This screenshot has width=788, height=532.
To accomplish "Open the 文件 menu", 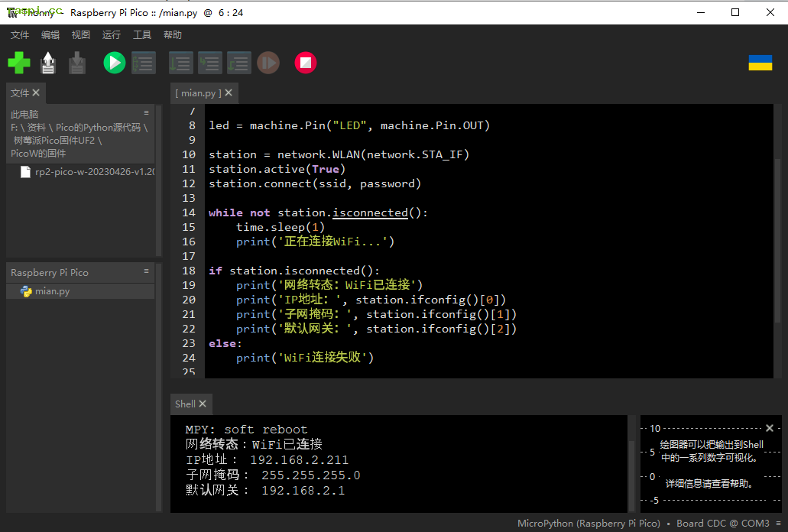I will pos(20,35).
